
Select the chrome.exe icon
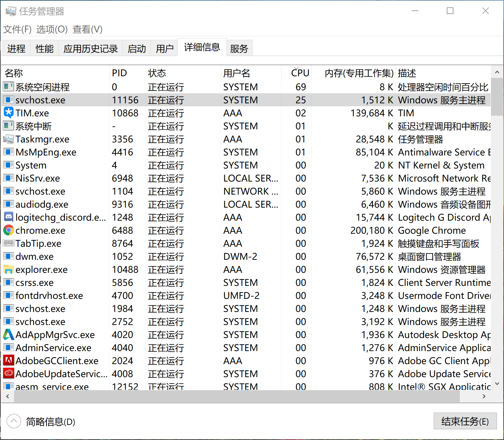(8, 230)
